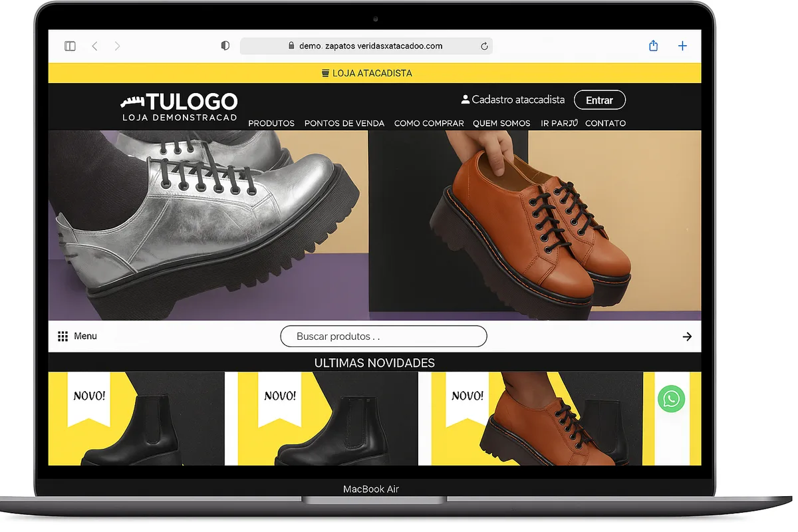The width and height of the screenshot is (798, 532).
Task: Switch to the QUEM SOMOS section
Action: click(501, 123)
